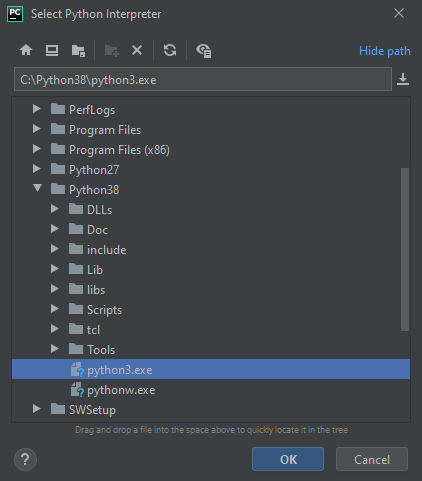Expand the Program Files folder
422x481 pixels.
point(37,129)
